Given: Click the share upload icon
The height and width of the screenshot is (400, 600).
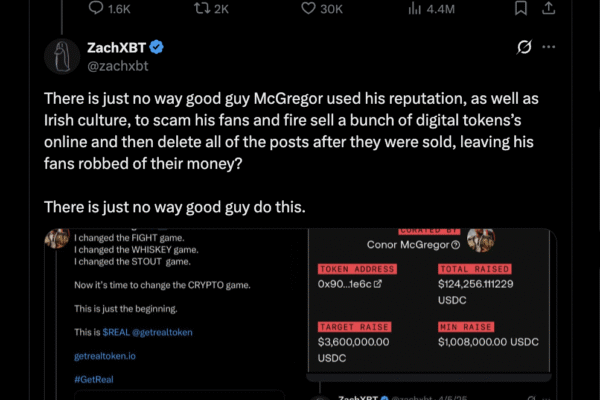Looking at the screenshot, I should coord(547,8).
